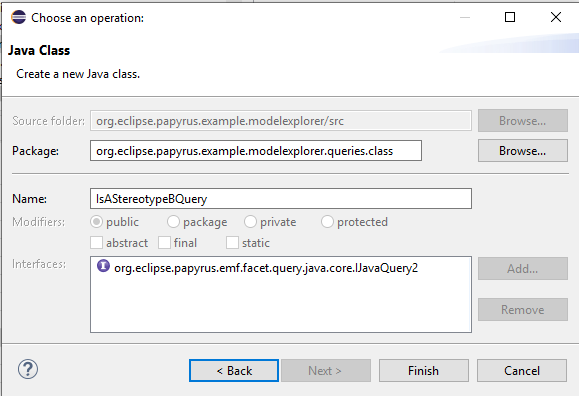Focus the Package text field
Viewport: 579px width, 396px height.
coord(256,151)
